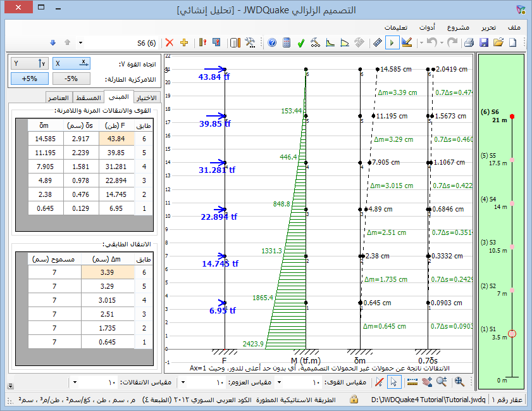Select force direction Y toggle
Viewport: 532px width, 411px height.
30,63
